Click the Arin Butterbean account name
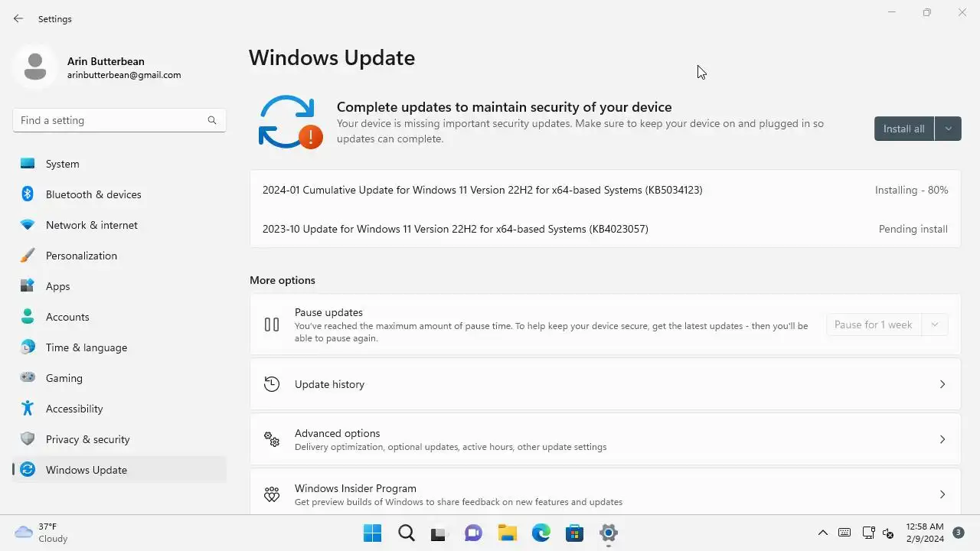Viewport: 980px width, 551px height. point(106,61)
